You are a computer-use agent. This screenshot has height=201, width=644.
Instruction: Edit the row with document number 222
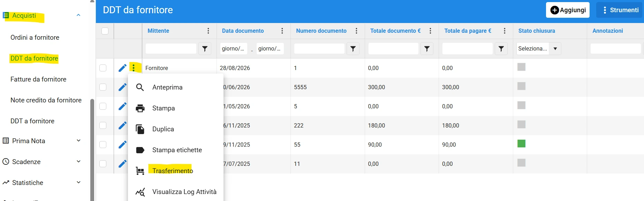point(122,125)
